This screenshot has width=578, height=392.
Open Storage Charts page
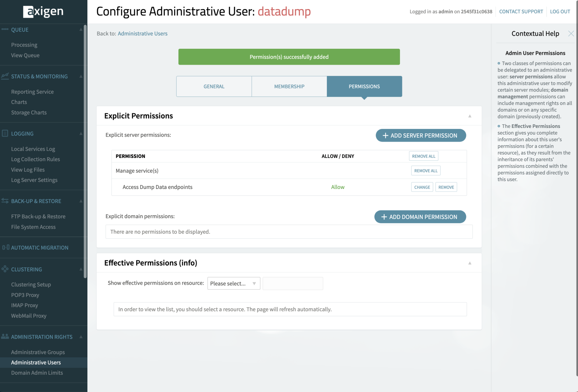(x=29, y=113)
